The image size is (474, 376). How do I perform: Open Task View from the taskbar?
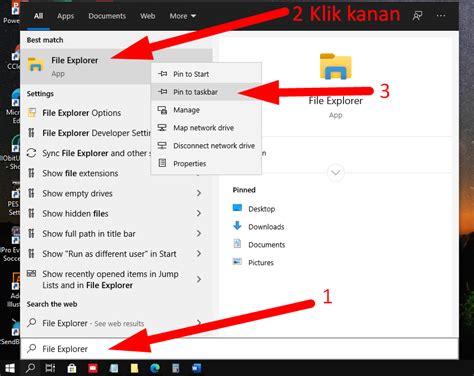(50, 368)
